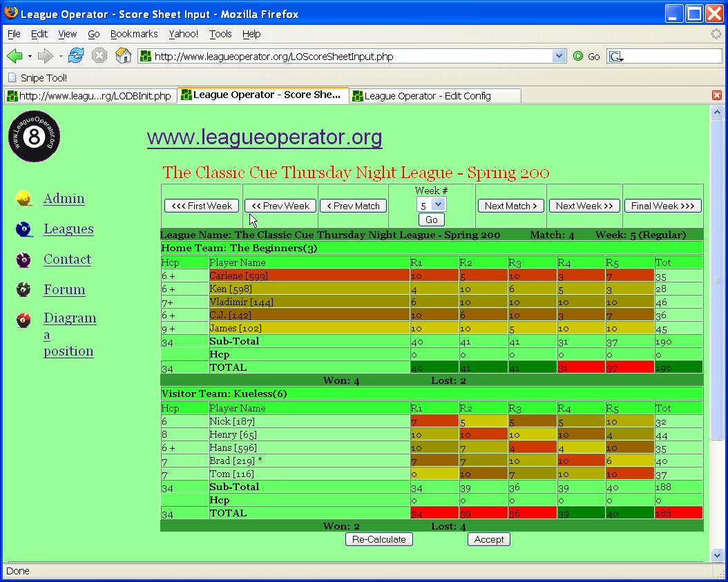Click the yellow ball icon beside Admin
This screenshot has width=728, height=582.
(x=24, y=199)
